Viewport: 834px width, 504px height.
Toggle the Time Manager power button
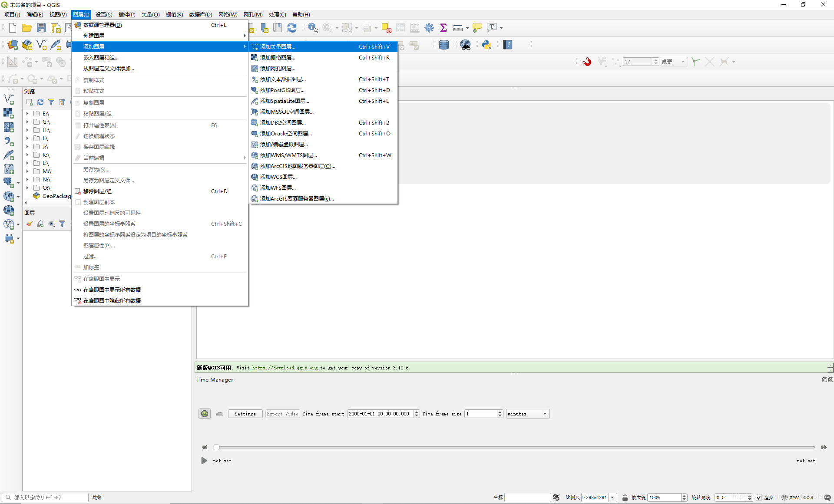[205, 414]
